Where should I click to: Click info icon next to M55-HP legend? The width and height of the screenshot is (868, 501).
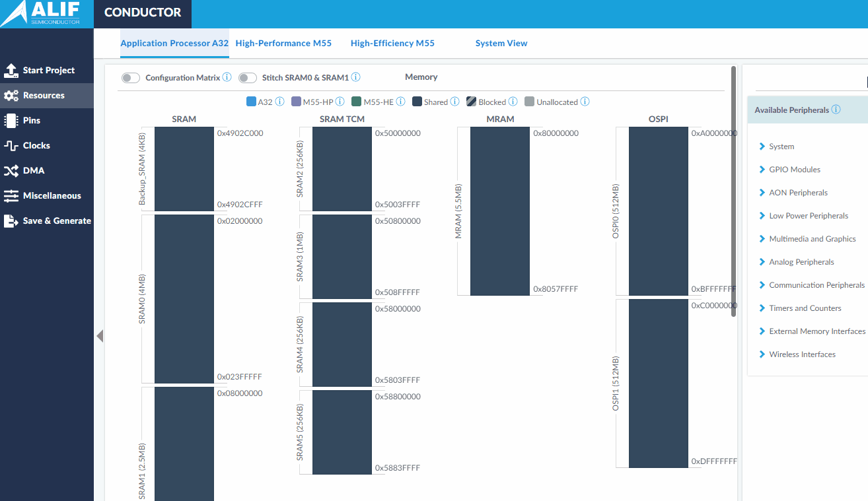coord(340,102)
